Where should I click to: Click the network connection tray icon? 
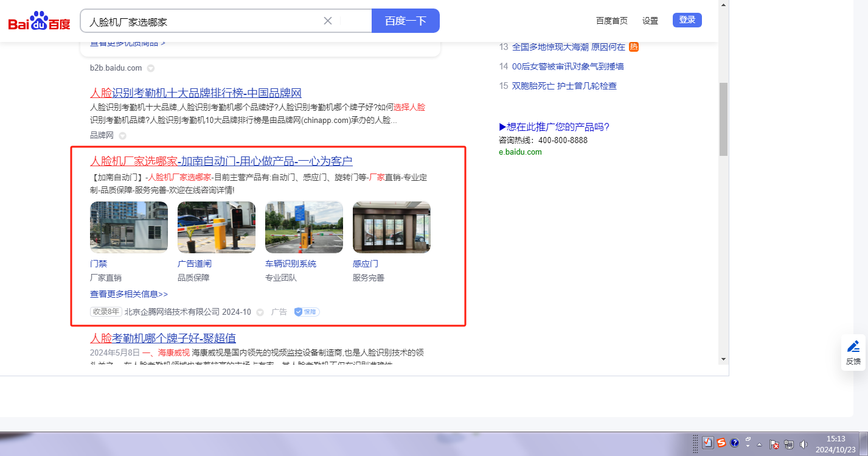pyautogui.click(x=789, y=444)
